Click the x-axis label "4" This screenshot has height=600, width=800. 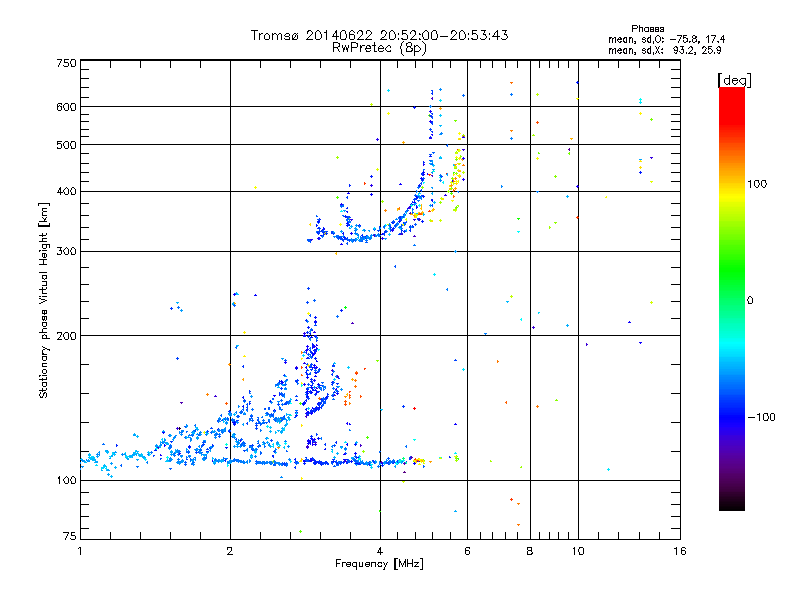tap(380, 551)
